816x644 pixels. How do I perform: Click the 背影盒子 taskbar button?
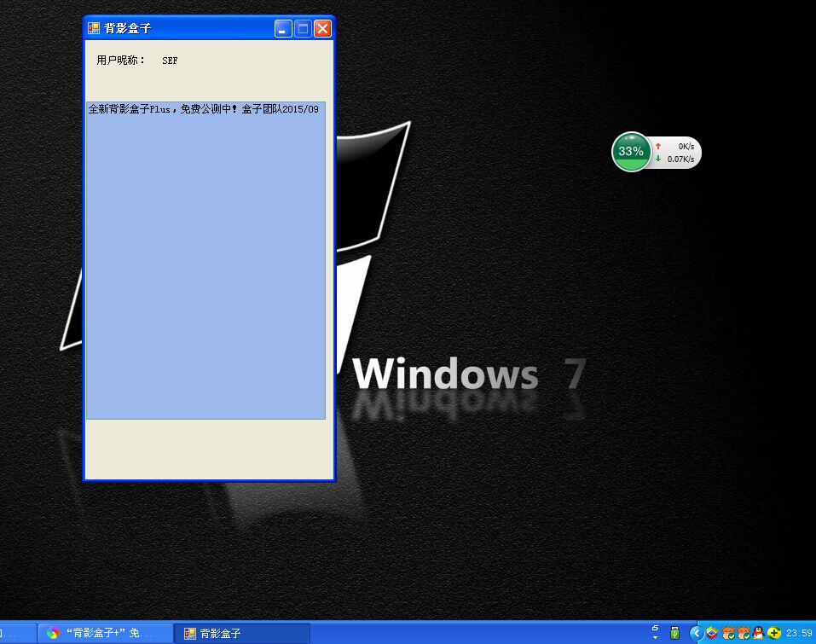click(242, 633)
